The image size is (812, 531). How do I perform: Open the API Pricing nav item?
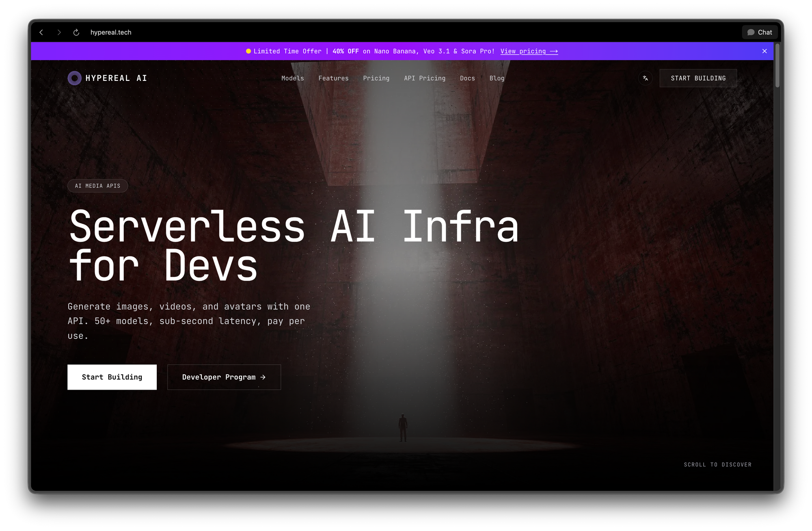point(425,78)
